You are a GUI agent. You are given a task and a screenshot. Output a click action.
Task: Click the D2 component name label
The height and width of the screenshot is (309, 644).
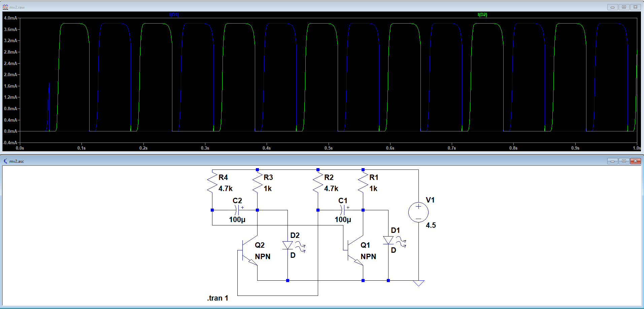pos(295,235)
